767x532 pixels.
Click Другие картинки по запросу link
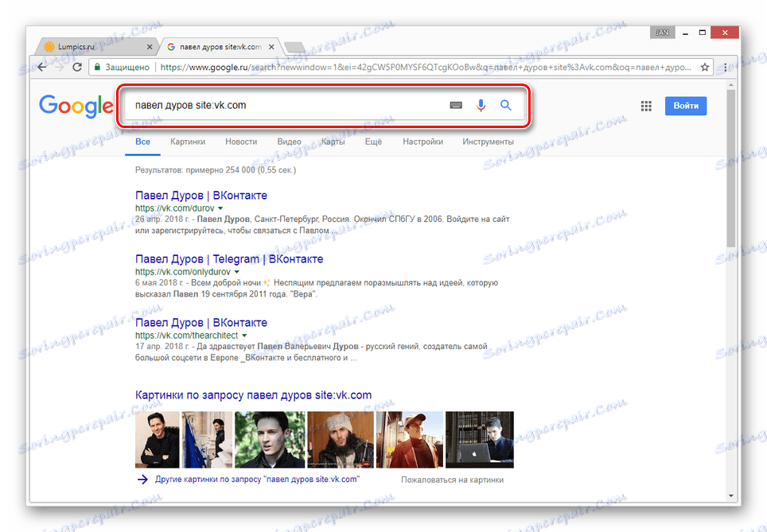[257, 480]
